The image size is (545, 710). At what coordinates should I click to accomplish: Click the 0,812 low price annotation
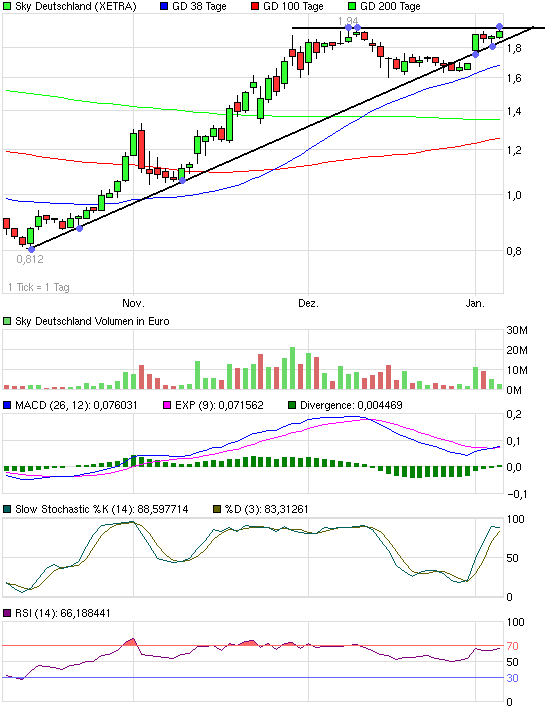click(x=30, y=259)
